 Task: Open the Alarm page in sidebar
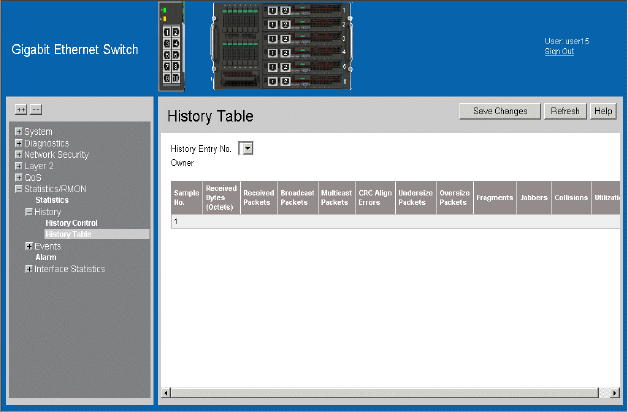click(x=46, y=257)
